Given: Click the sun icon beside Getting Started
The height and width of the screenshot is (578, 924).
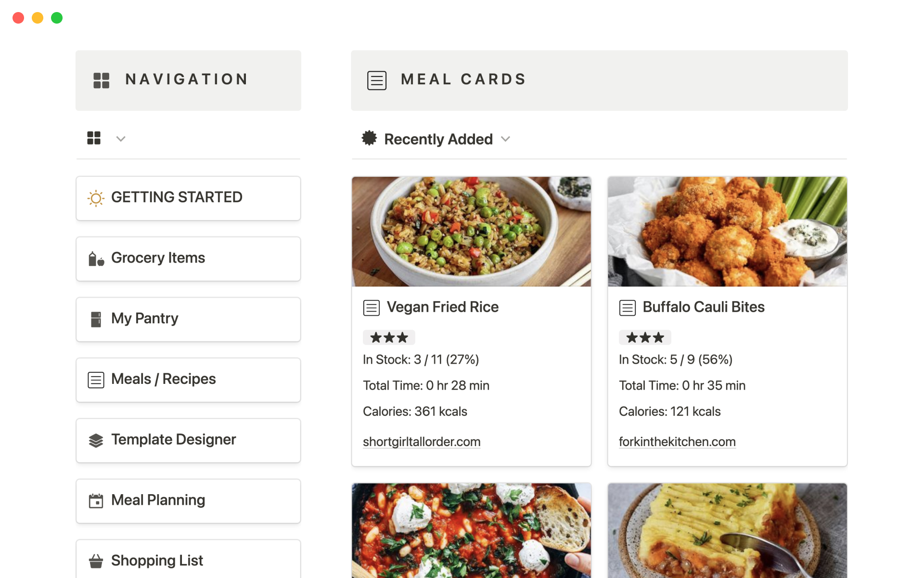Looking at the screenshot, I should coord(96,198).
